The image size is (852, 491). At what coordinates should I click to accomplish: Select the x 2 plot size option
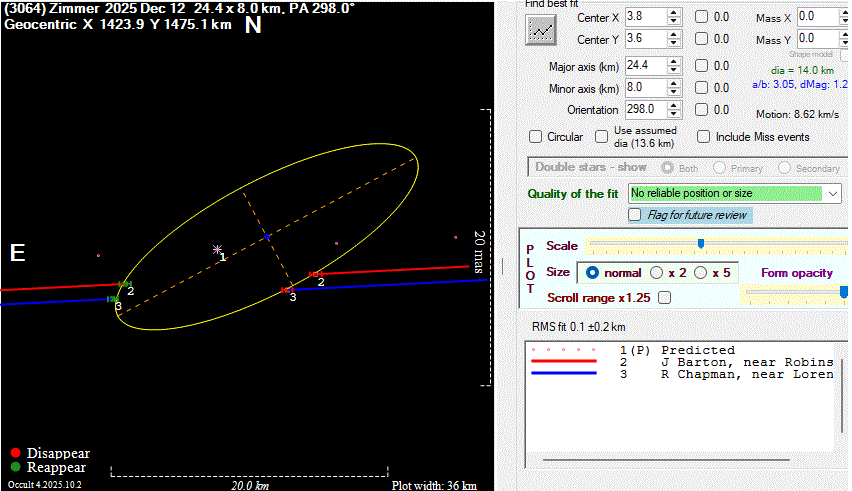(657, 273)
